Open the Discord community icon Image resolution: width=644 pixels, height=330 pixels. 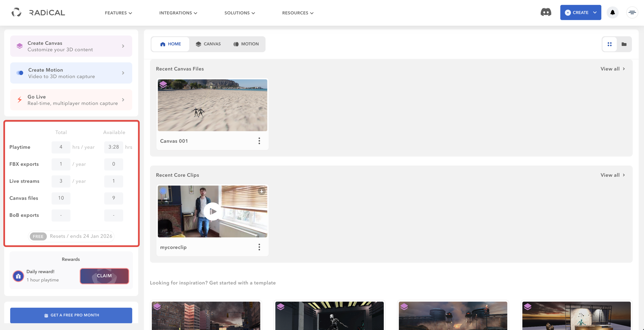pyautogui.click(x=546, y=12)
